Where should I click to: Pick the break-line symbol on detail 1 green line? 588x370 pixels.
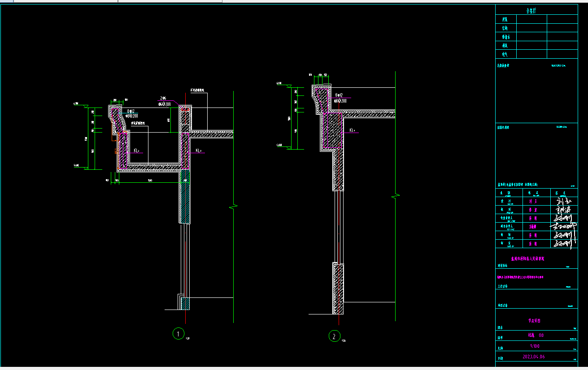[233, 207]
